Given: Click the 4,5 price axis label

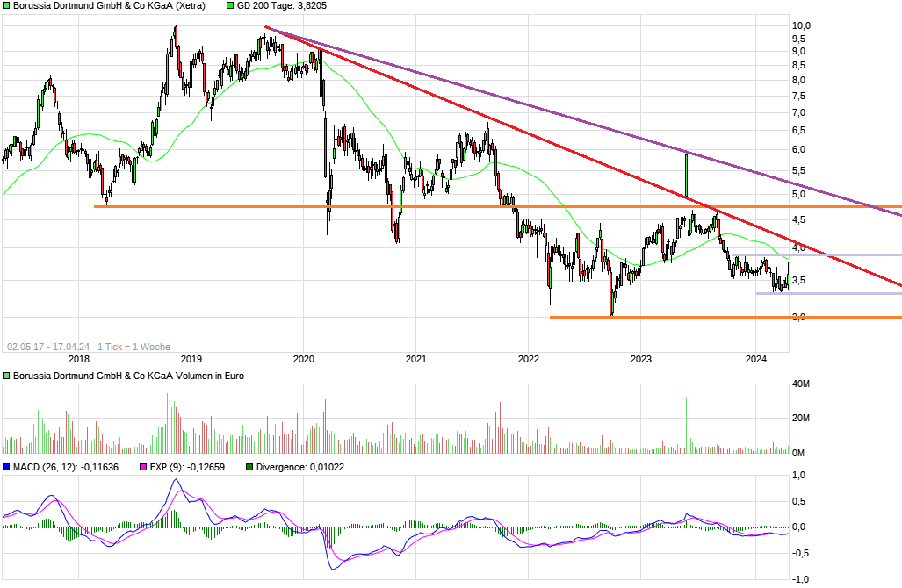Looking at the screenshot, I should click(799, 219).
